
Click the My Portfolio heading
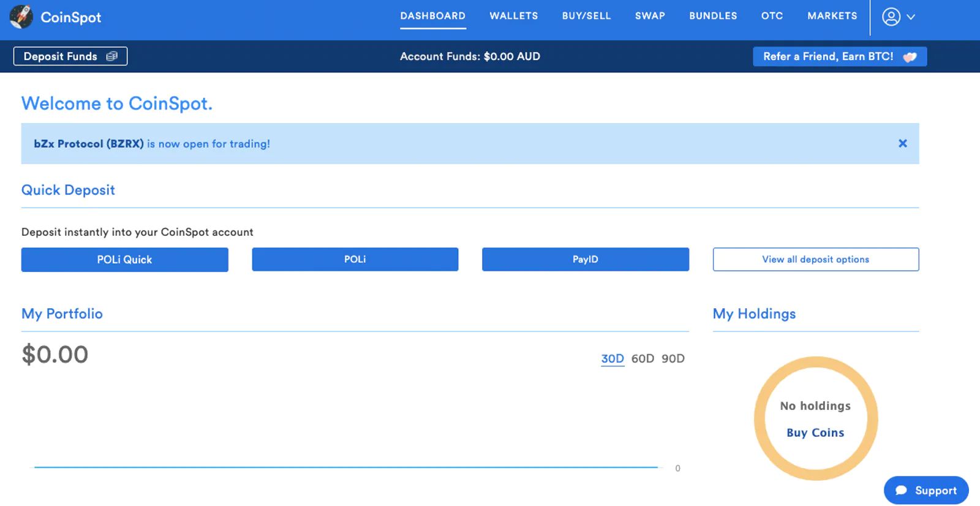(62, 314)
